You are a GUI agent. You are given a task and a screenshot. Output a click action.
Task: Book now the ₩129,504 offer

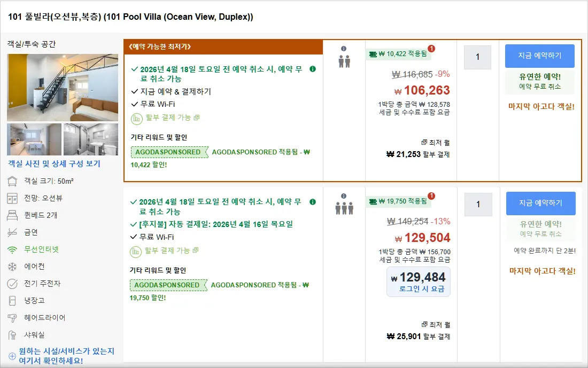coord(541,203)
